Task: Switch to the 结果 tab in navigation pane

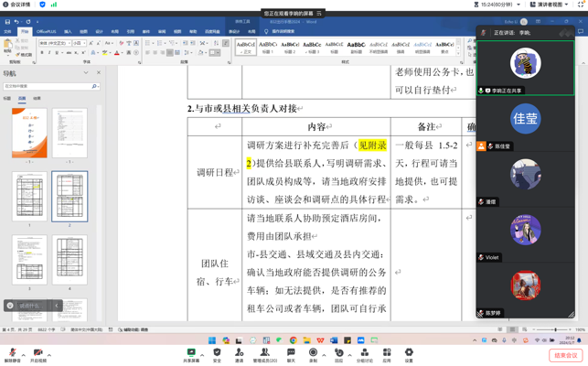Action: pyautogui.click(x=37, y=98)
